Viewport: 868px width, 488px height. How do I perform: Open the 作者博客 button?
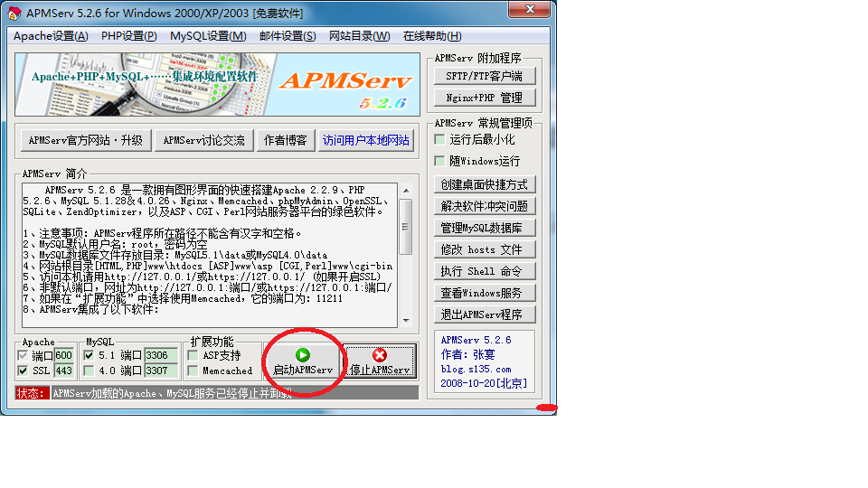point(285,141)
